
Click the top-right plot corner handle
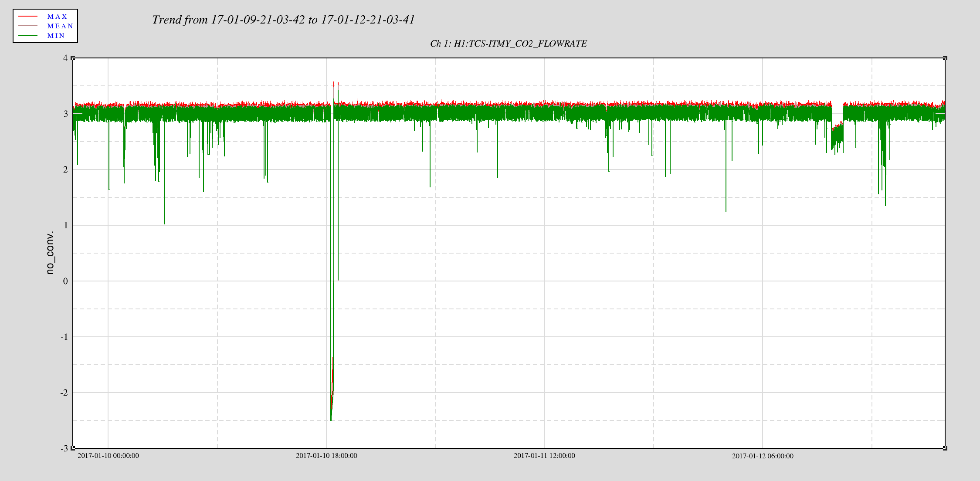coord(945,58)
